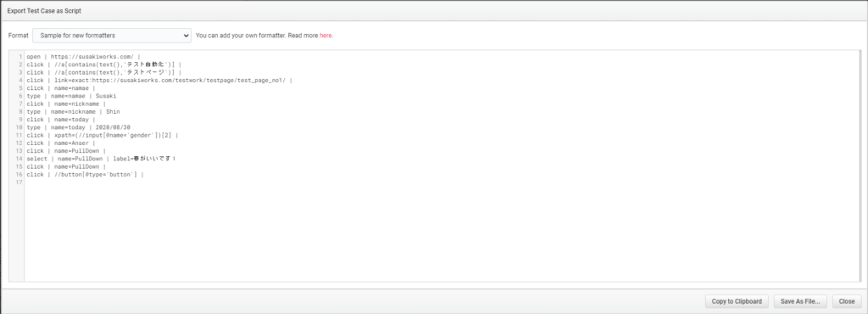Viewport: 868px width, 314px height.
Task: Close the export dialog
Action: (847, 301)
